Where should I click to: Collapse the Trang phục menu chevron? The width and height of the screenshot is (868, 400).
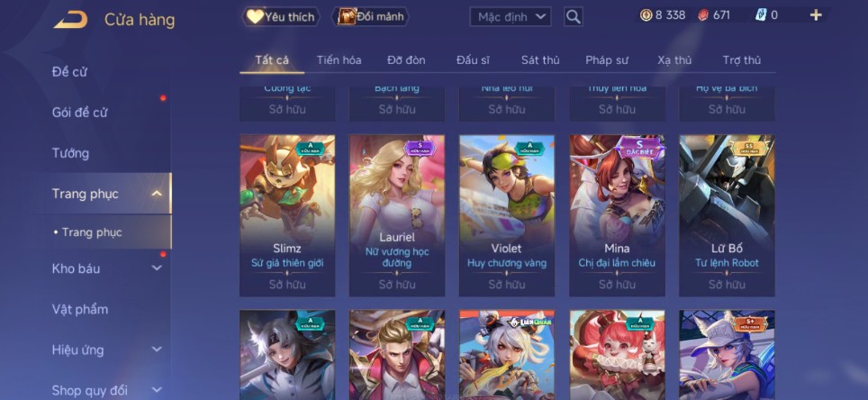pos(157,194)
